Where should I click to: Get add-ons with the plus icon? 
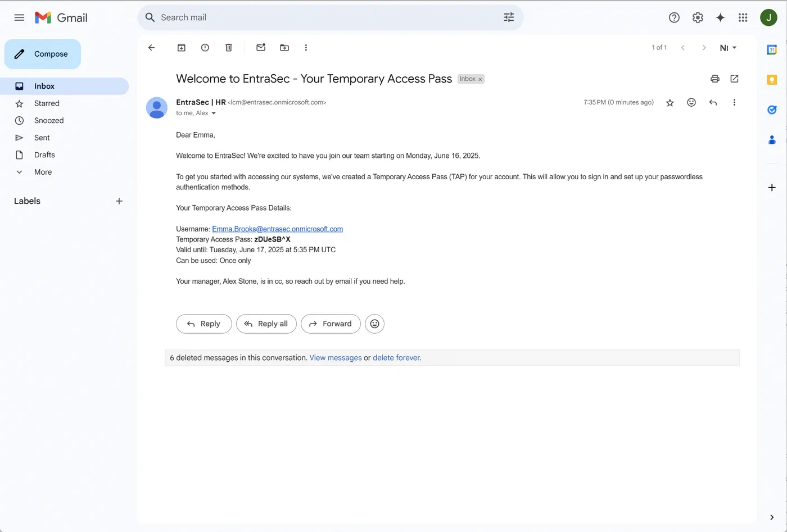point(772,188)
